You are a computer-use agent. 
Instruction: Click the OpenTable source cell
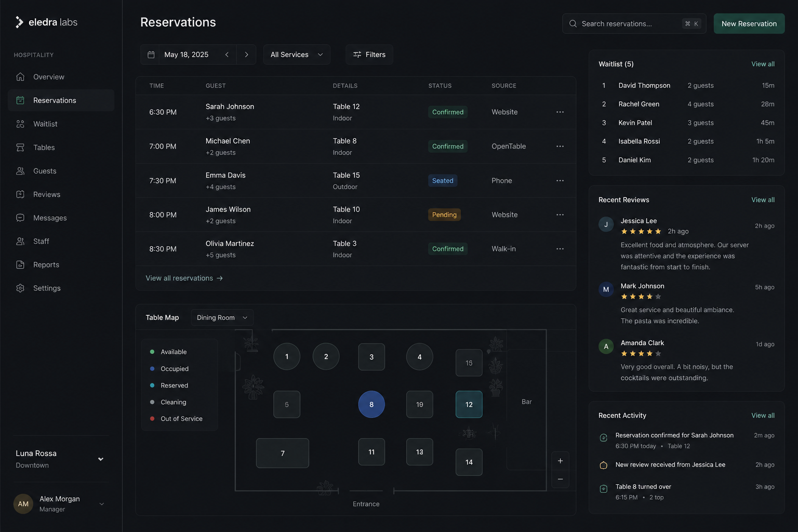[x=509, y=146]
